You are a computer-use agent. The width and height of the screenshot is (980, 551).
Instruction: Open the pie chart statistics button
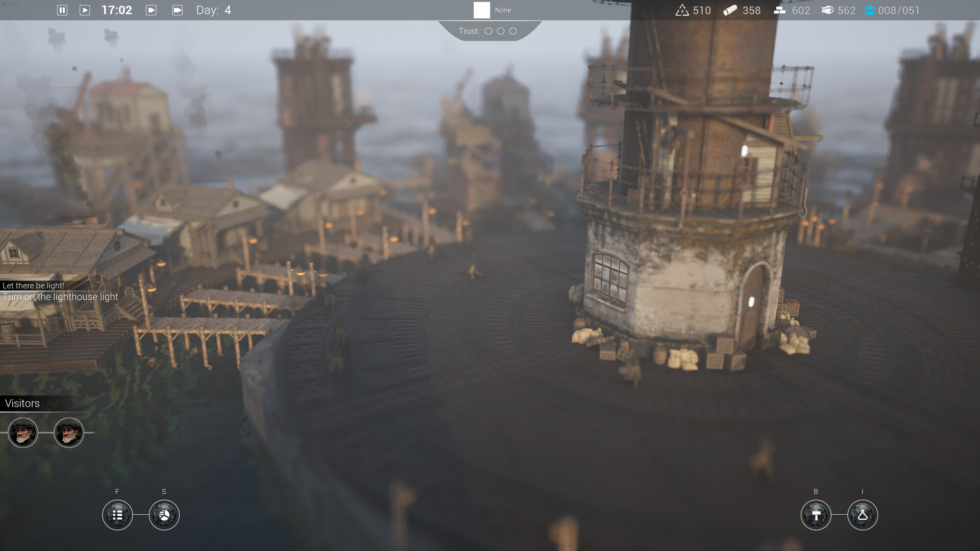pos(164,515)
